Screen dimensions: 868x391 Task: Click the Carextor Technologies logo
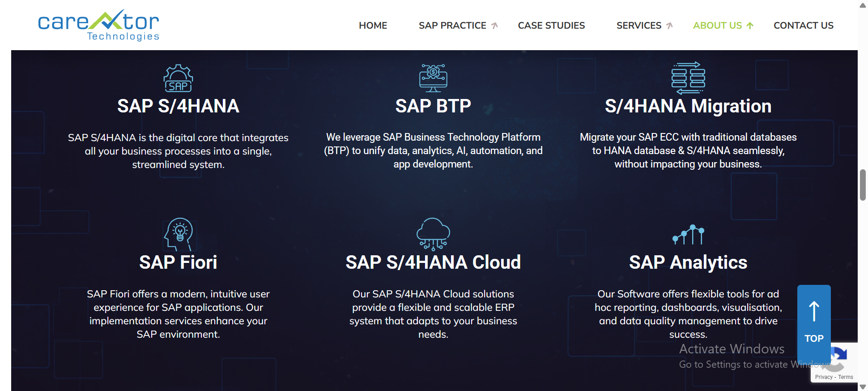(99, 25)
